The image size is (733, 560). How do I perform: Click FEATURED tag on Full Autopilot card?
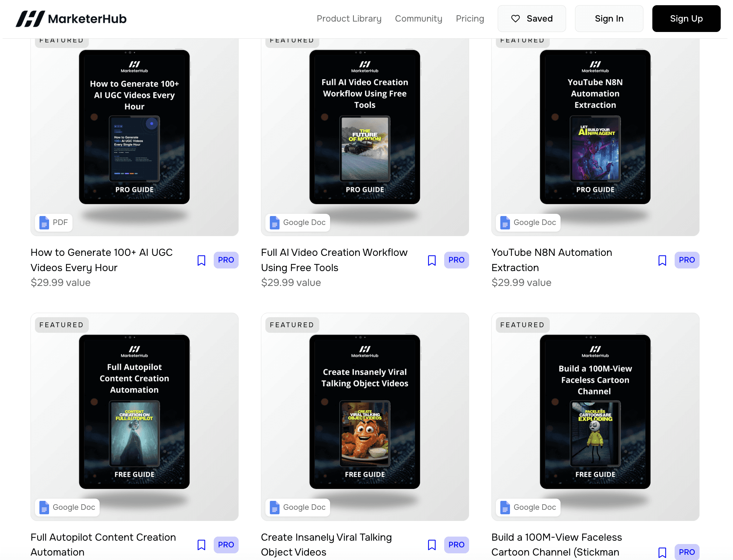pyautogui.click(x=62, y=325)
